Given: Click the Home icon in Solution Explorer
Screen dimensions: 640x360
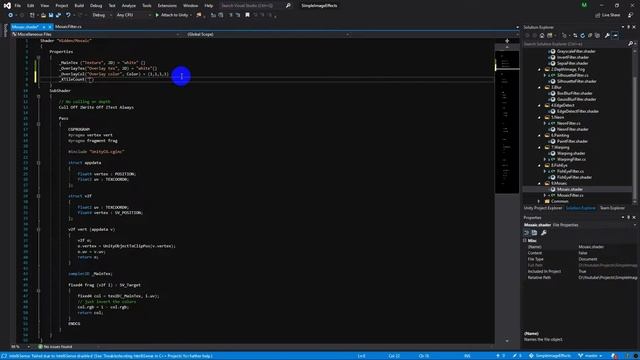Looking at the screenshot, I should pyautogui.click(x=542, y=36).
